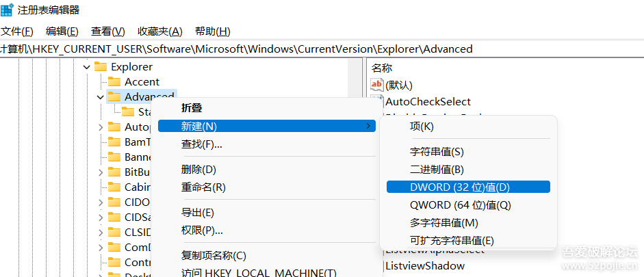644x277 pixels.
Task: Collapse the Explorer tree node
Action: 87,67
